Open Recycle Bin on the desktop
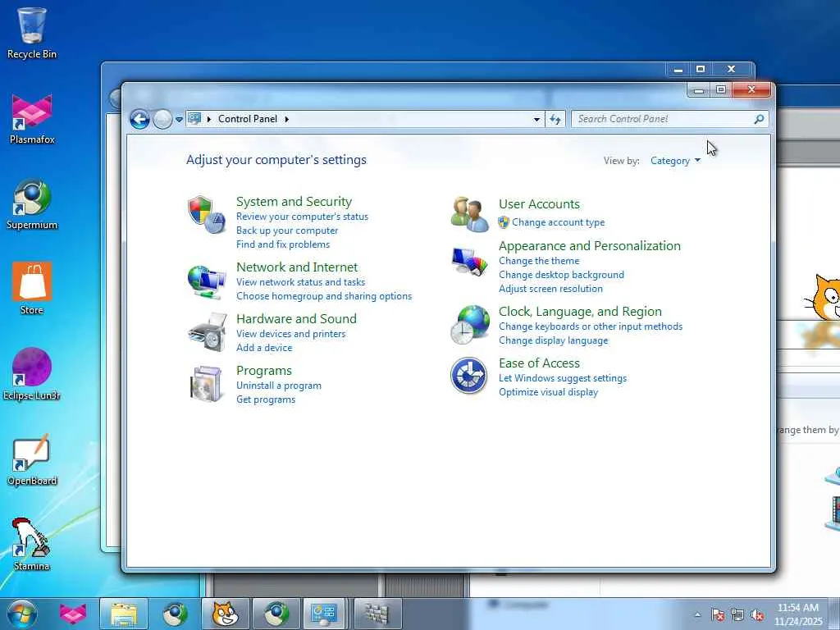The image size is (840, 630). pyautogui.click(x=32, y=33)
